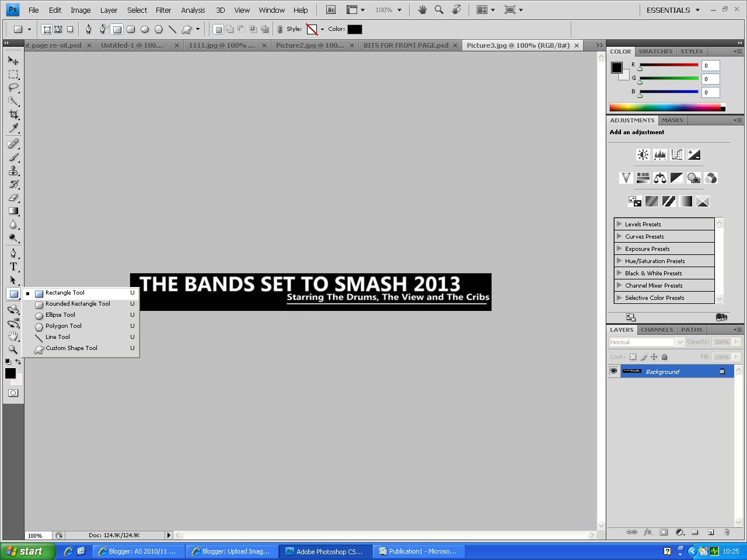Click the shape Color swatch in options bar
747x560 pixels.
point(355,29)
